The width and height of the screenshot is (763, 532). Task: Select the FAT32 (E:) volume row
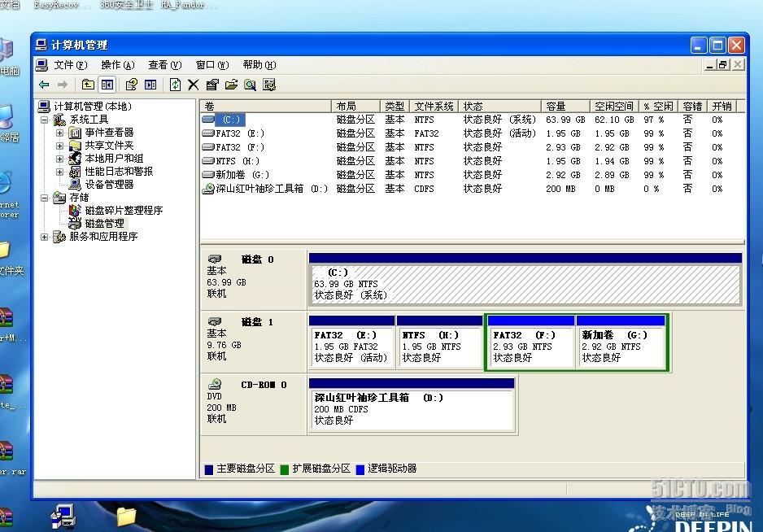(x=472, y=133)
